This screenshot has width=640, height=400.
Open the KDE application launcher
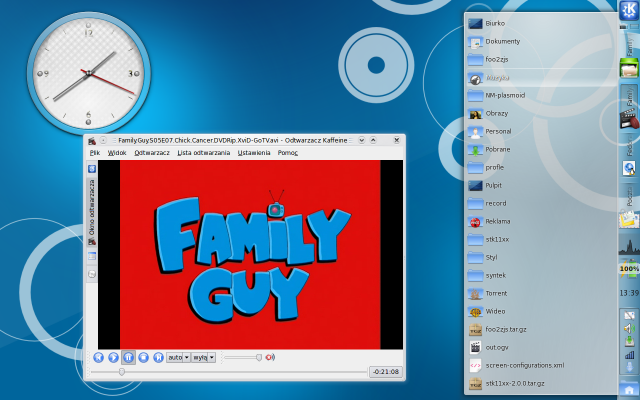pyautogui.click(x=629, y=11)
